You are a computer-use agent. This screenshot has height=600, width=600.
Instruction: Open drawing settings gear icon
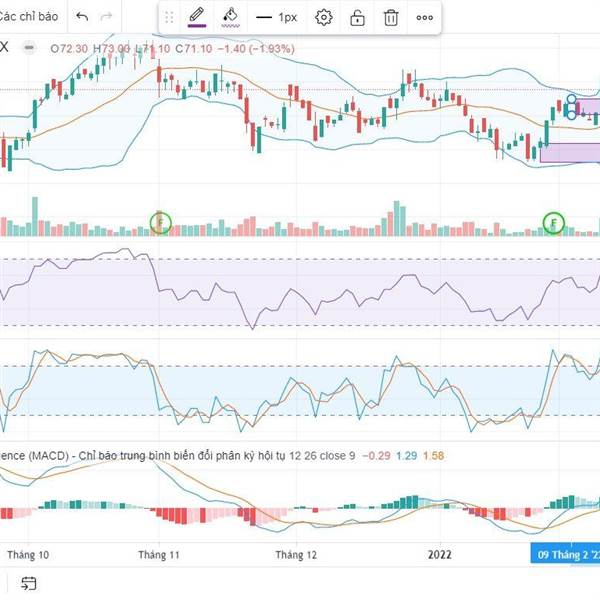(x=323, y=17)
